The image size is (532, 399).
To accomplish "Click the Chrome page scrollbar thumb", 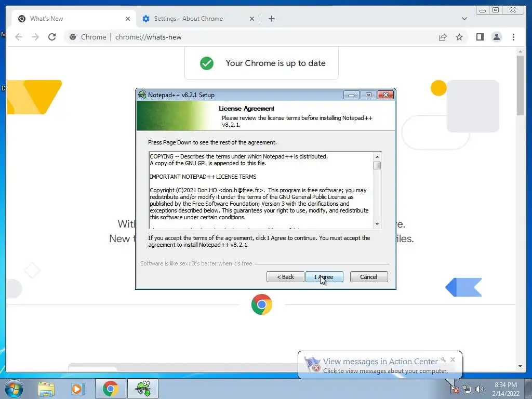I will (x=520, y=85).
